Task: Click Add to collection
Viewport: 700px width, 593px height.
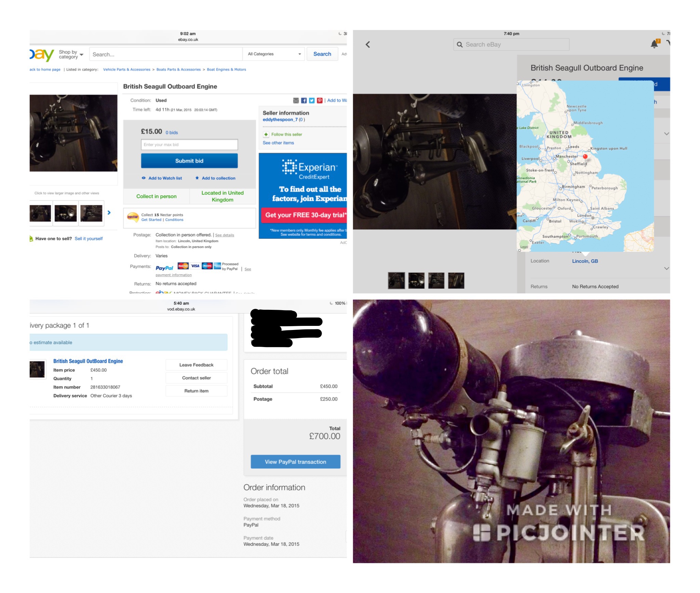Action: pos(218,178)
